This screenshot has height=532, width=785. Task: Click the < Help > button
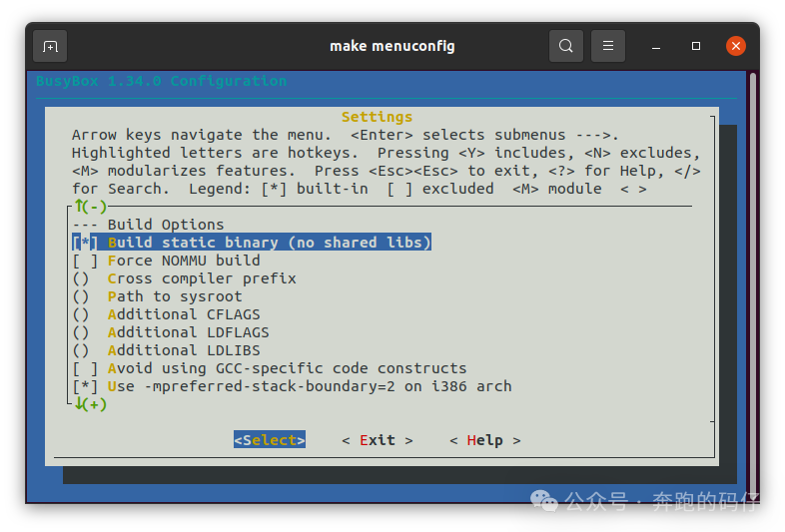click(x=485, y=440)
